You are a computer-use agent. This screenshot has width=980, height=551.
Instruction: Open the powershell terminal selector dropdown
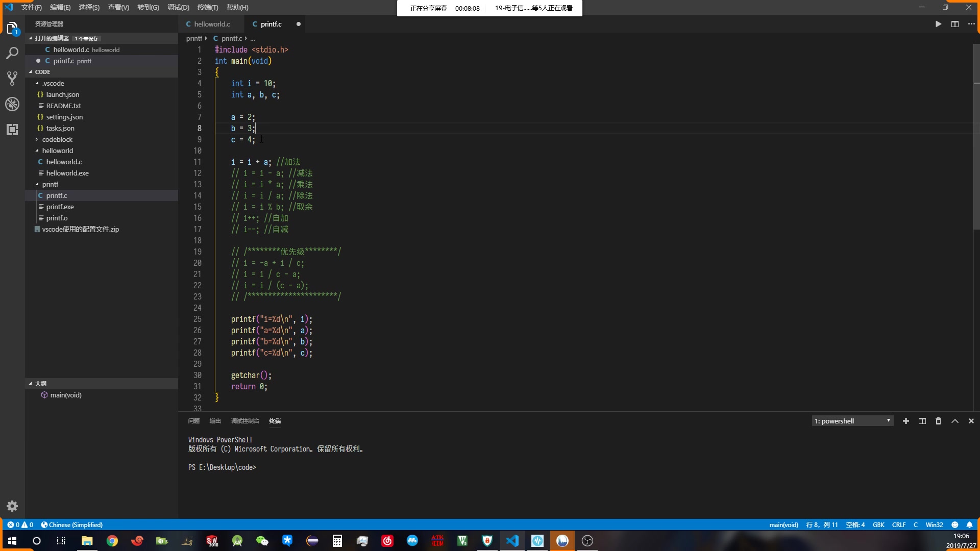[852, 421]
